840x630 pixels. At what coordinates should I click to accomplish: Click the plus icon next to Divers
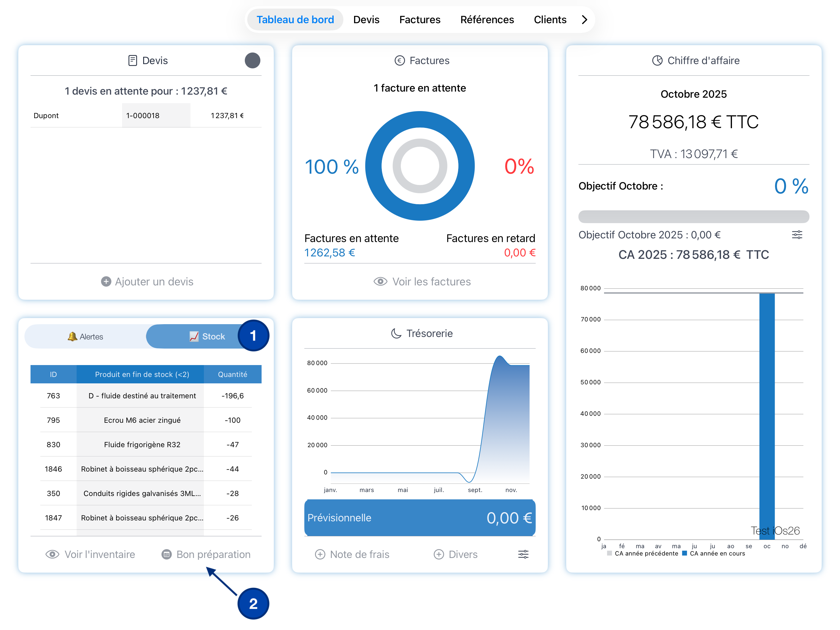(439, 554)
